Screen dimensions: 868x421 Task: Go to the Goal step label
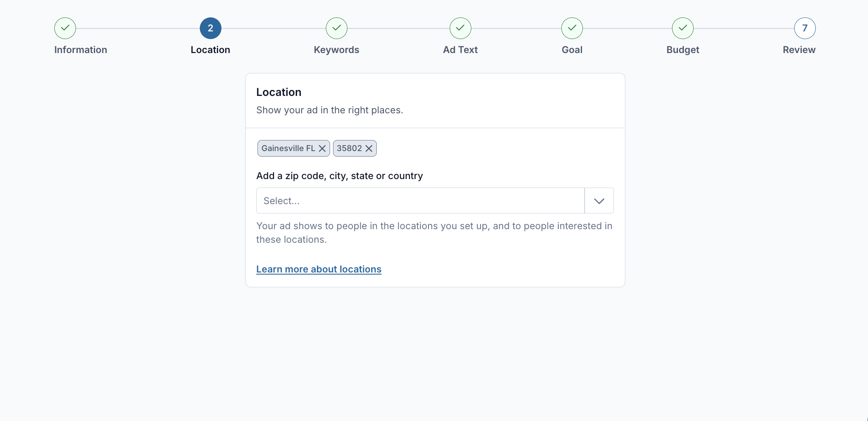pos(572,50)
